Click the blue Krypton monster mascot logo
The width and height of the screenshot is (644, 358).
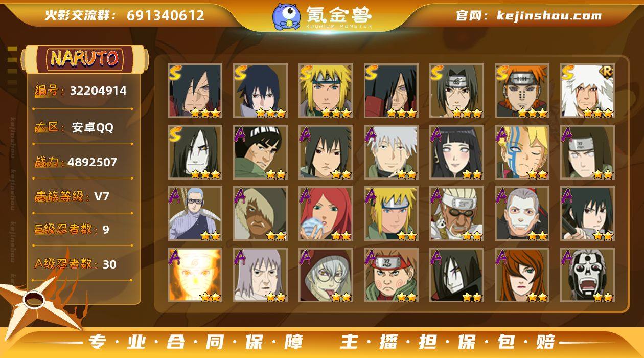(x=286, y=16)
